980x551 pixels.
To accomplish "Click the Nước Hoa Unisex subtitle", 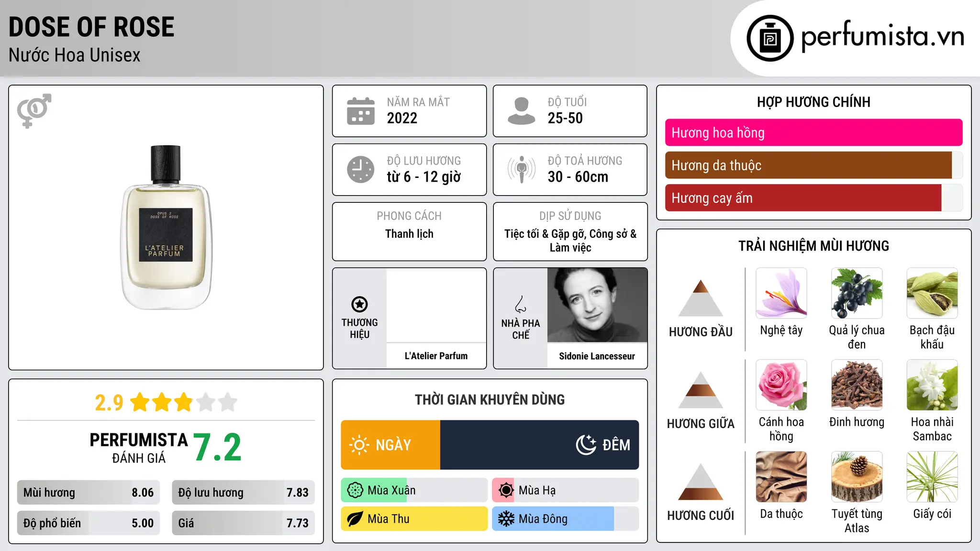I will tap(74, 55).
